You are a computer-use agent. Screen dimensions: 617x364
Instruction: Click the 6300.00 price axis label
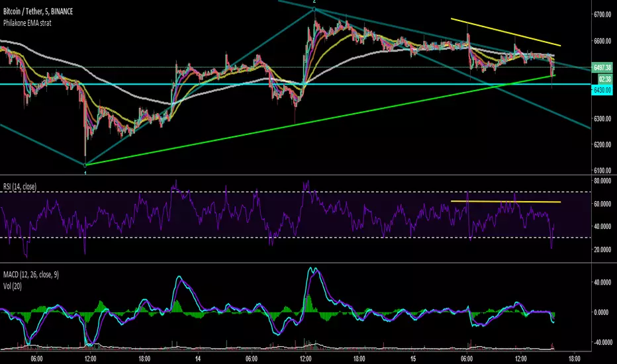pos(602,118)
